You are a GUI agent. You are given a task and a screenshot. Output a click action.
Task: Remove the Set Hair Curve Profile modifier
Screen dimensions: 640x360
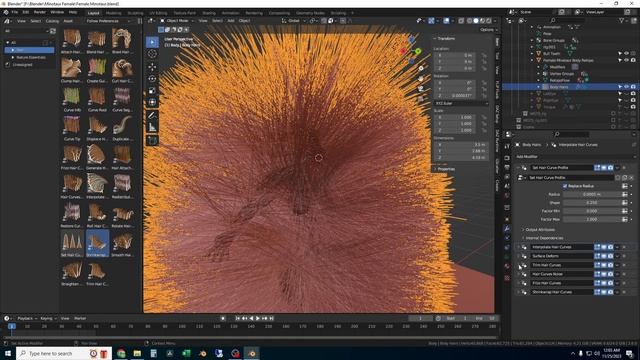[624, 168]
